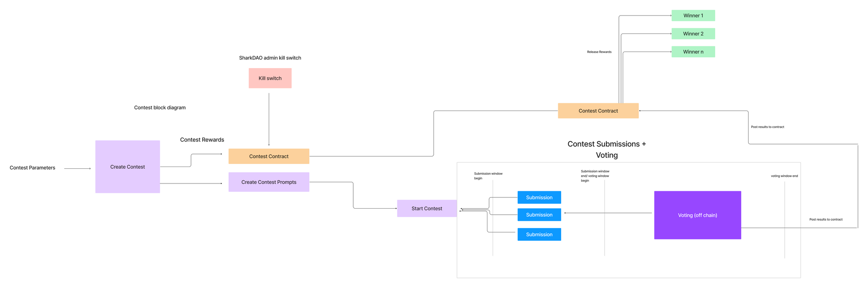Select the Contest Parameters text label
This screenshot has width=868, height=288.
click(33, 168)
